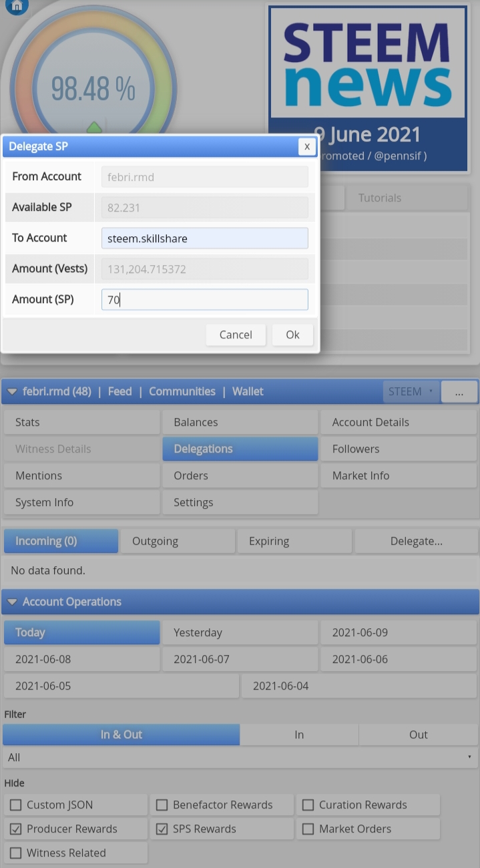
Task: Confirm delegation with Ok button
Action: 292,335
